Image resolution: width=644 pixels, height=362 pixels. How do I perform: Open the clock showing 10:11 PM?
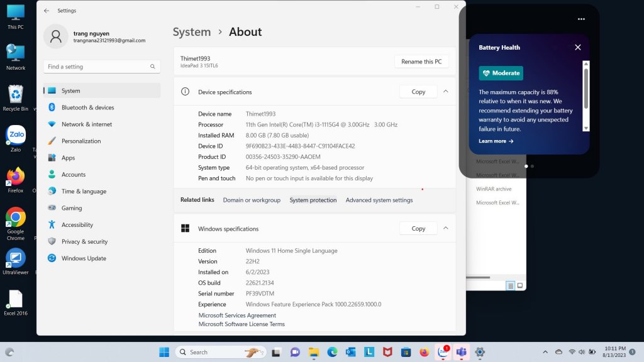614,352
